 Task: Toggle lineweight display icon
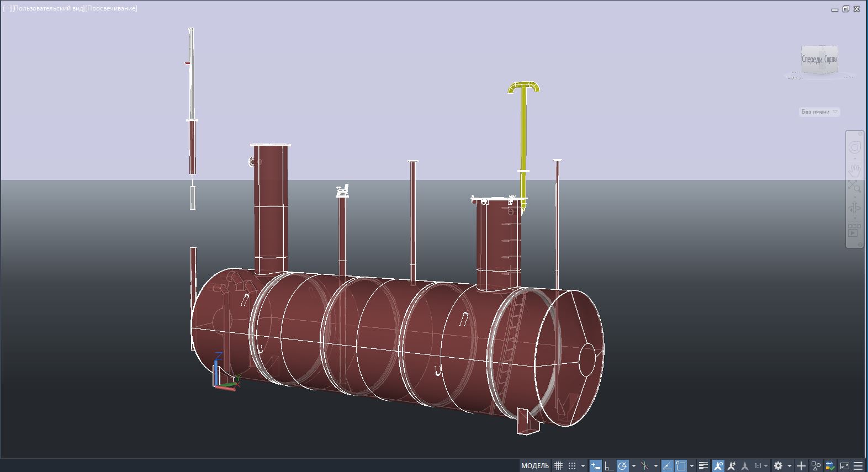703,466
